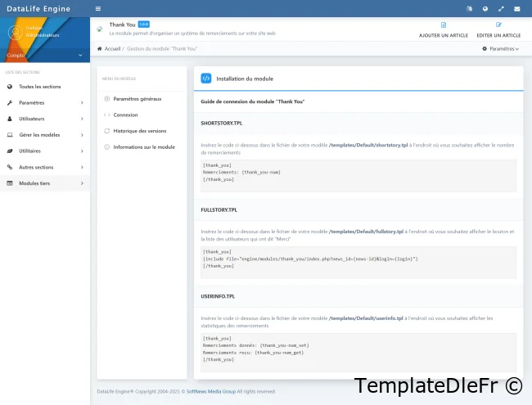Click the home icon next to Accueil
Screen dimensions: 532x405
tap(100, 49)
